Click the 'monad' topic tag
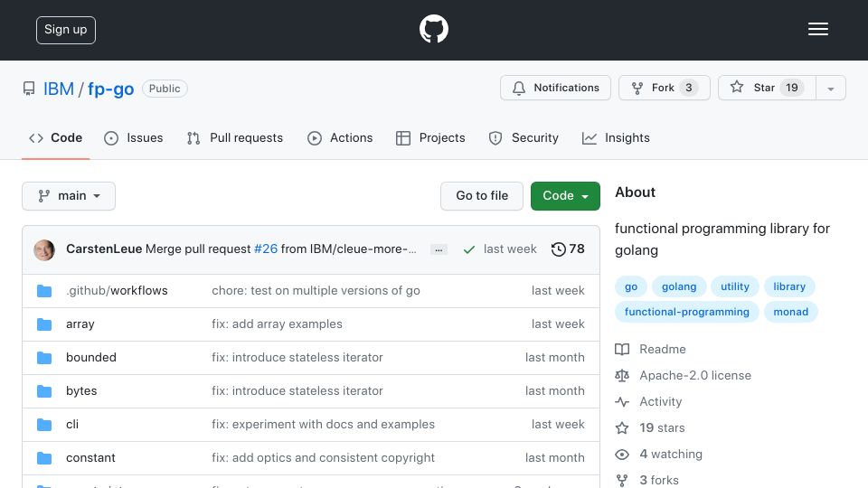Image resolution: width=868 pixels, height=488 pixels. pos(791,312)
